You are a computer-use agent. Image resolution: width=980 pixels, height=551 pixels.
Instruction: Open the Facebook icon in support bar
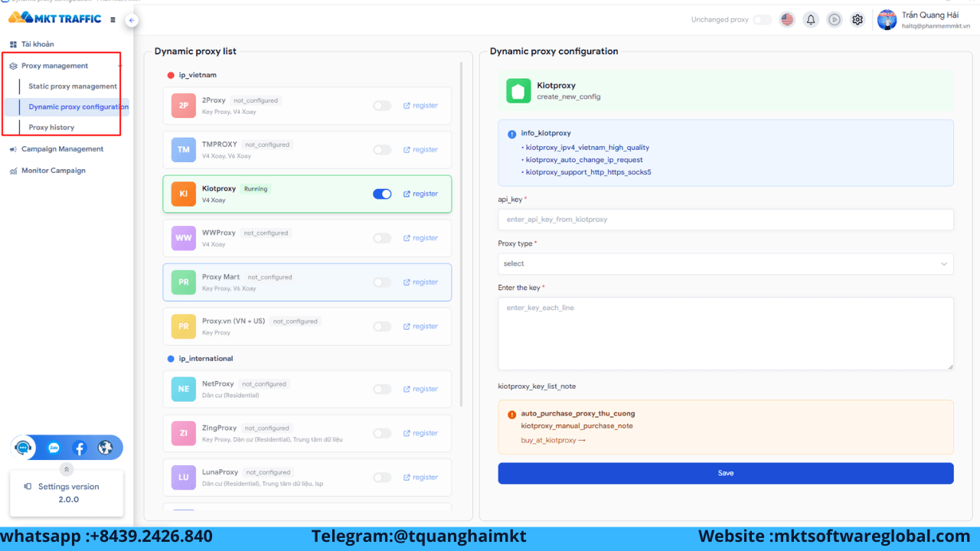coord(80,448)
